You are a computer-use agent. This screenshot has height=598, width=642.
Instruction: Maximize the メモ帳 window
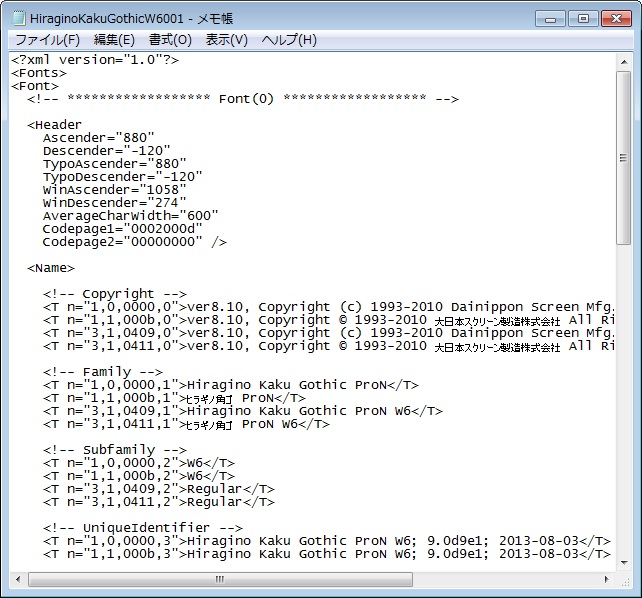583,19
